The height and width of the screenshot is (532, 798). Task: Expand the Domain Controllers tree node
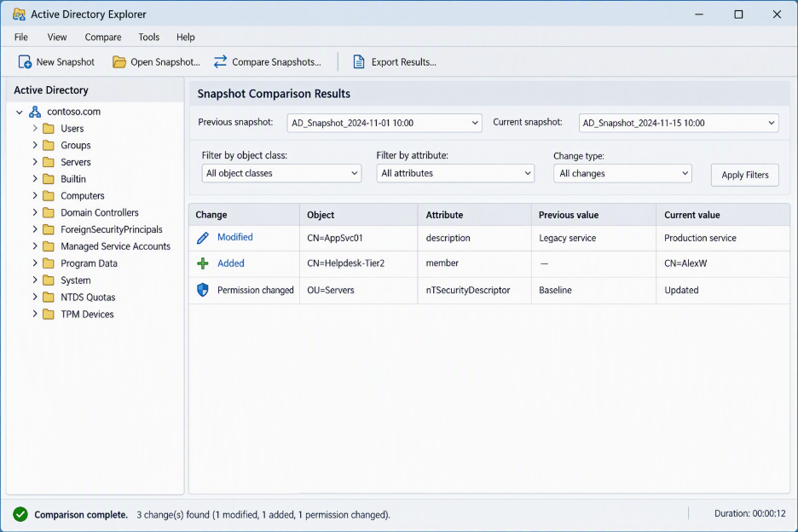coord(35,213)
